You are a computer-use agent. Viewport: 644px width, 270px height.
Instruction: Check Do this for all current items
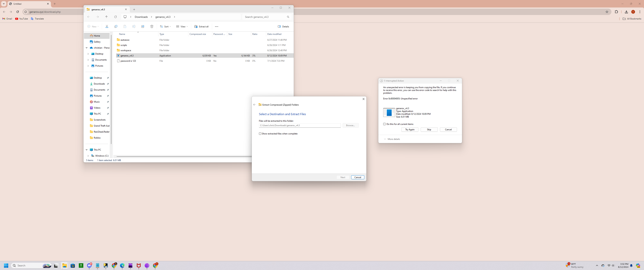[385, 124]
